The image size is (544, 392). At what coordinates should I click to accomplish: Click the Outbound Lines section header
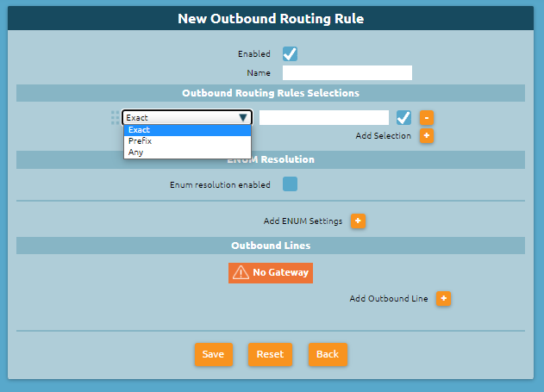point(271,246)
